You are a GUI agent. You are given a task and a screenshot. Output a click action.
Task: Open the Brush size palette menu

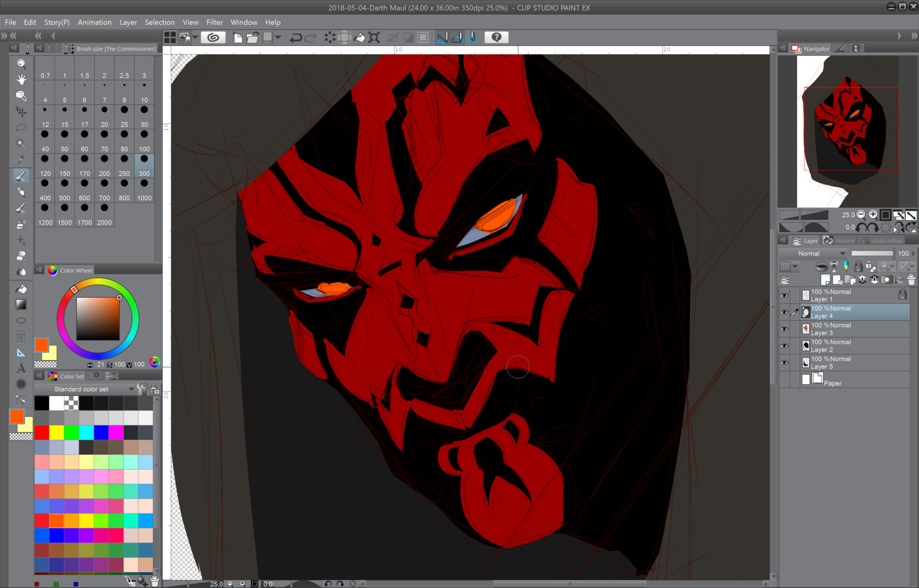39,48
